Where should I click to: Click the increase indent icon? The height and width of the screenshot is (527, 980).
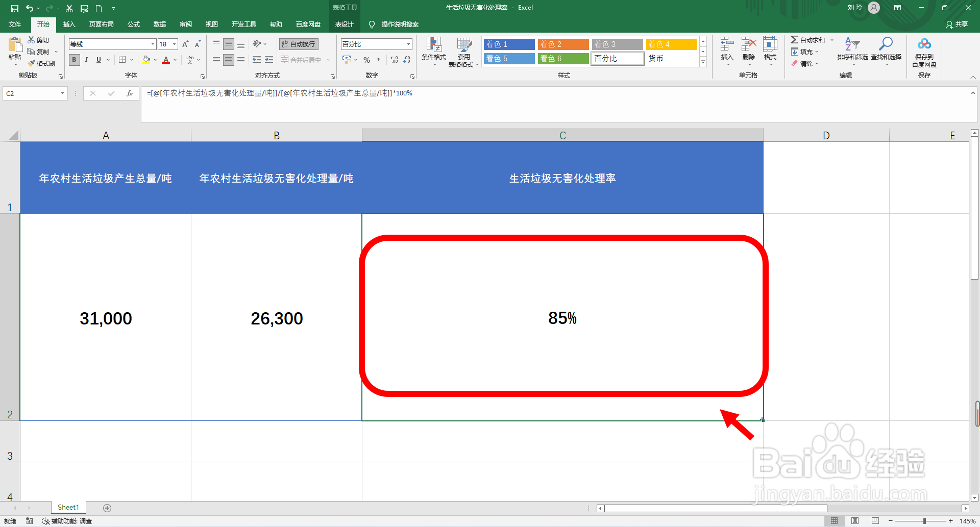[269, 60]
